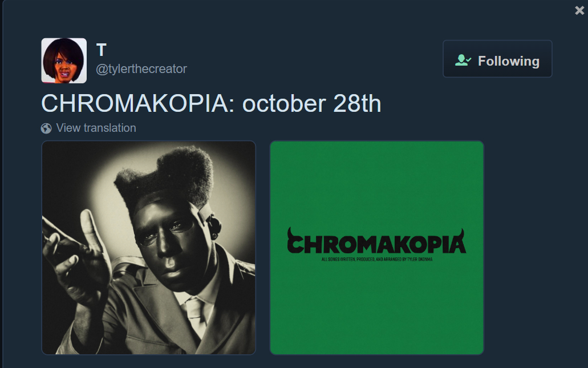Open the T profile avatar

tap(64, 60)
